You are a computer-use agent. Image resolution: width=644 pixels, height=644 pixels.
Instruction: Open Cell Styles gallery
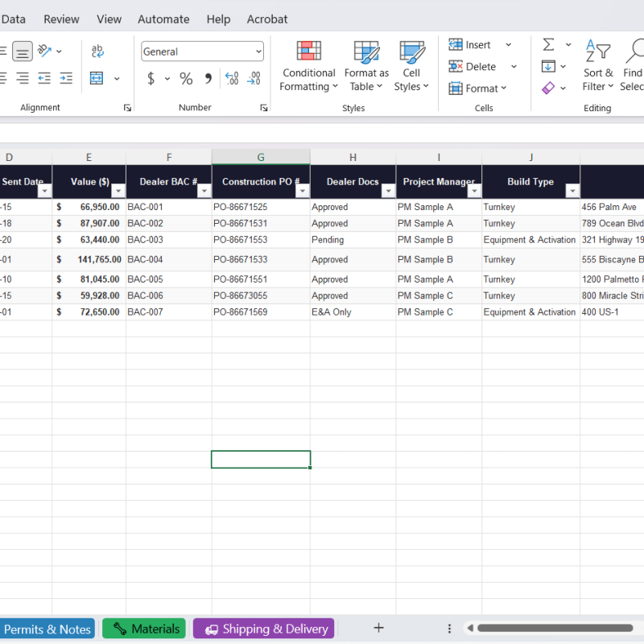coord(411,66)
